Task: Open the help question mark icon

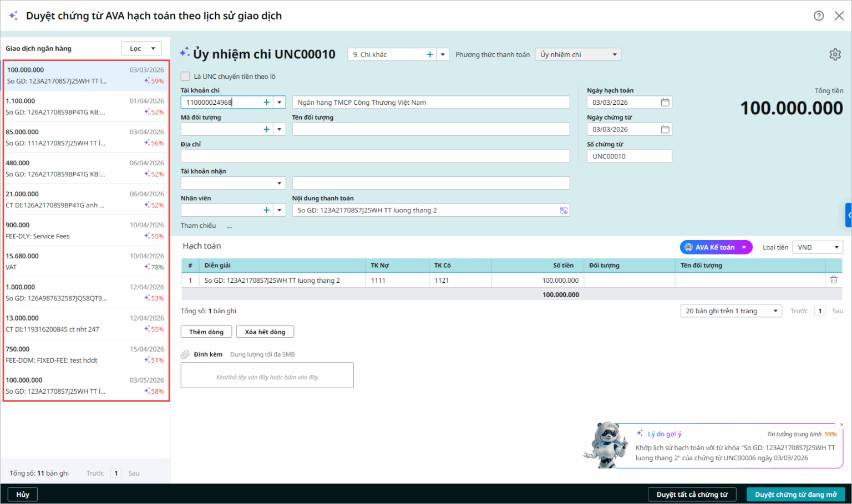Action: [819, 16]
